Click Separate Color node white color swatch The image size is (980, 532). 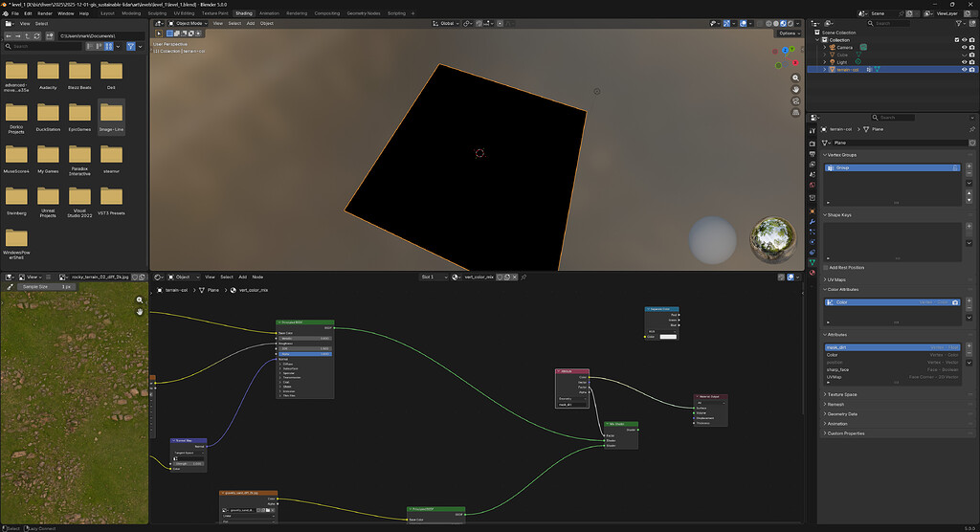point(668,337)
